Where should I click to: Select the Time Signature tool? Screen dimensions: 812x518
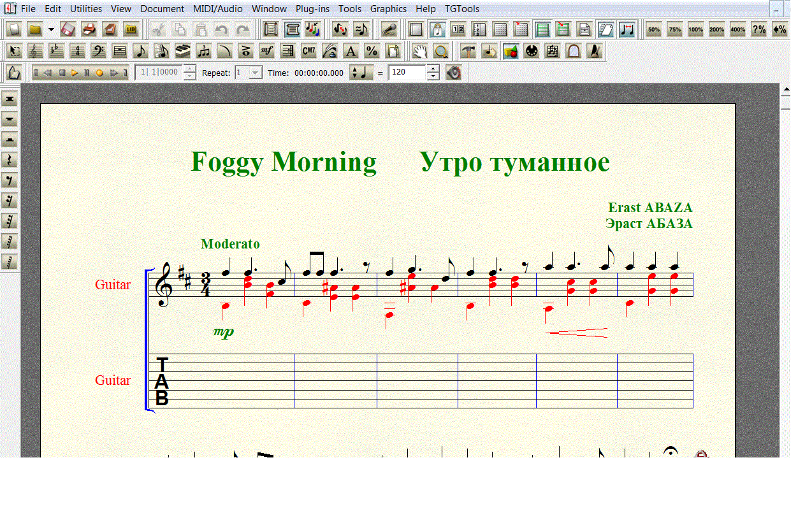77,52
